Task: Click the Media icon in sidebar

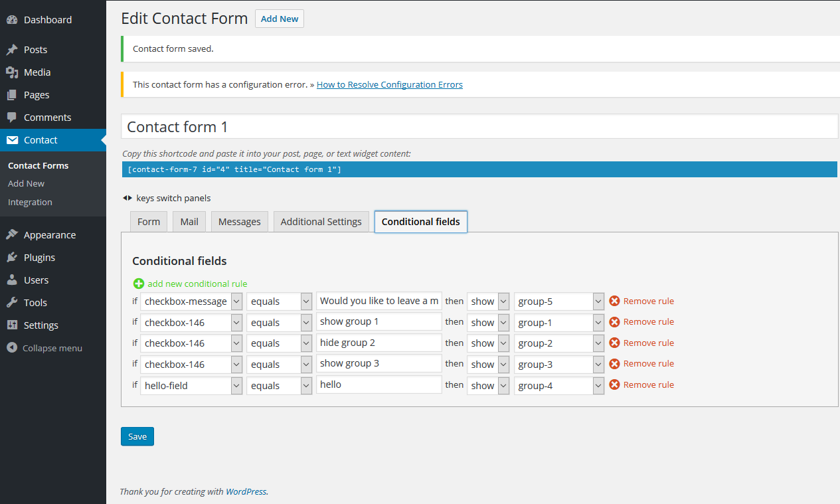Action: pos(12,72)
